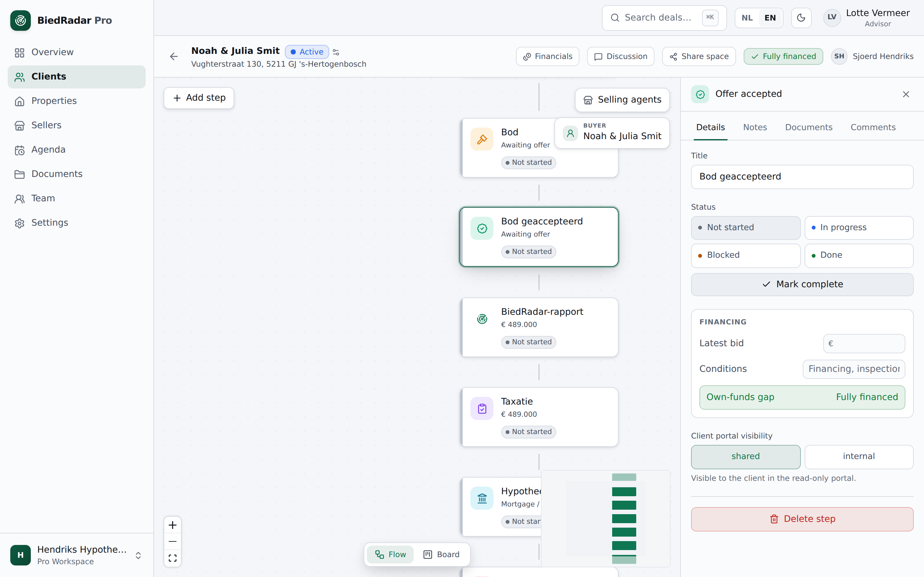Switch to the Documents tab in panel
The width and height of the screenshot is (924, 577).
pos(808,128)
